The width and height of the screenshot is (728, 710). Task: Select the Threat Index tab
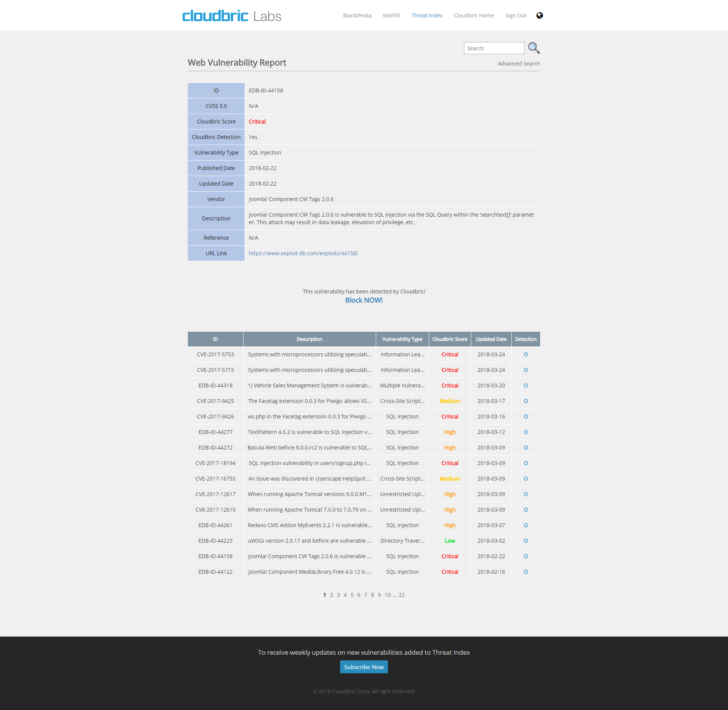click(426, 15)
